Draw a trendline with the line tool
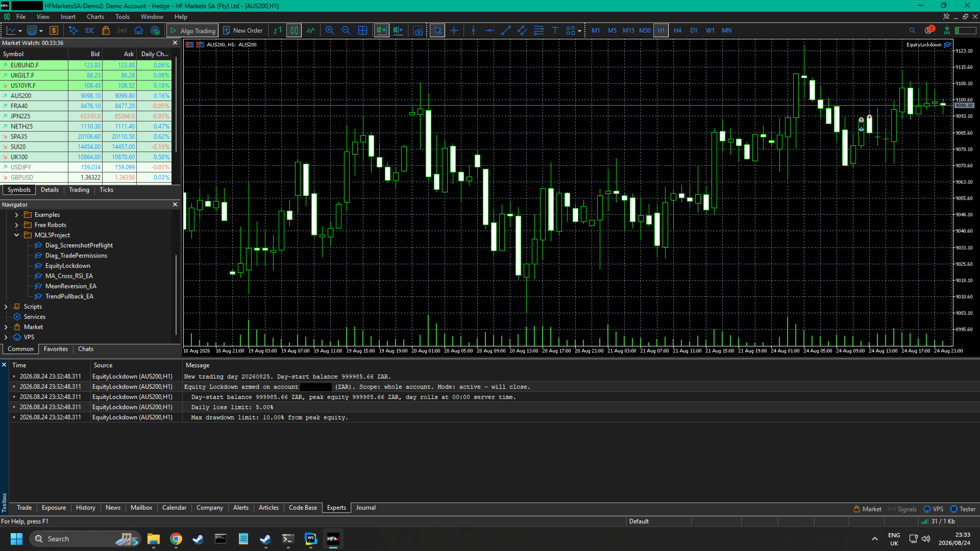The width and height of the screenshot is (980, 551). coord(506,31)
